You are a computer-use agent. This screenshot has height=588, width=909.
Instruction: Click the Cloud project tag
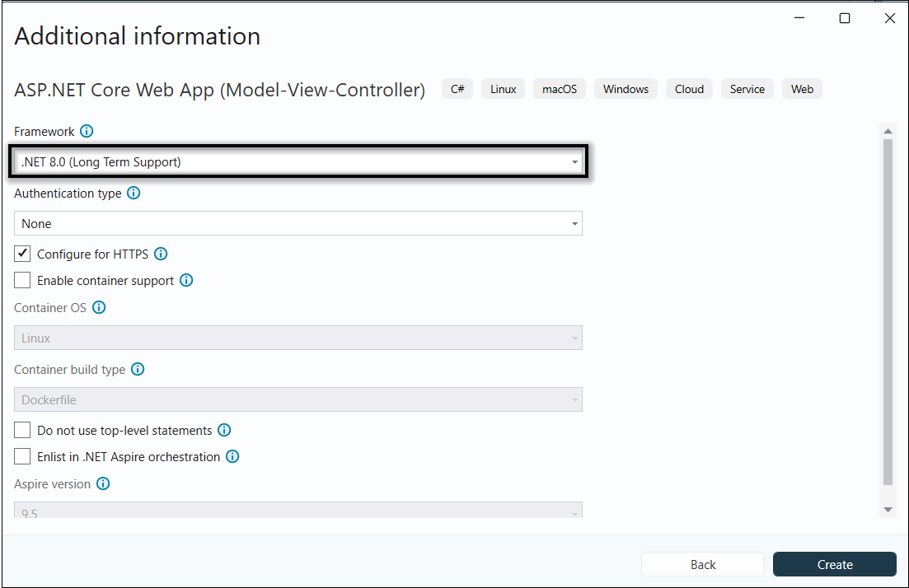(689, 88)
